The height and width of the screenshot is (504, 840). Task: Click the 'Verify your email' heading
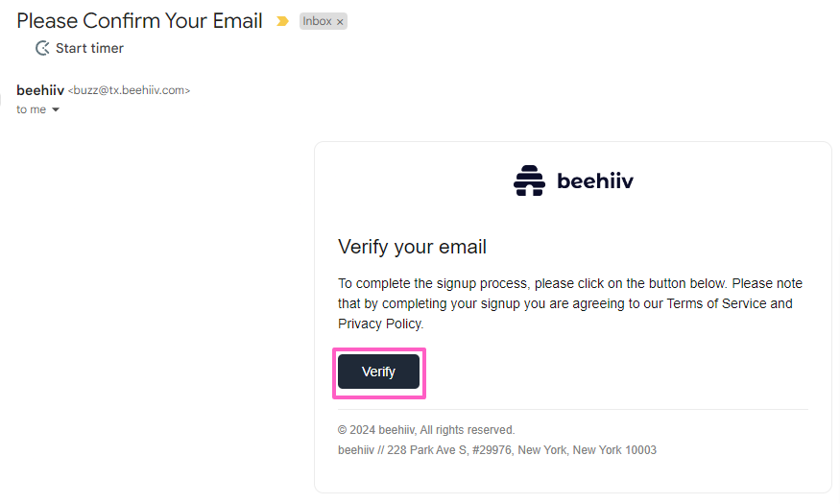412,247
